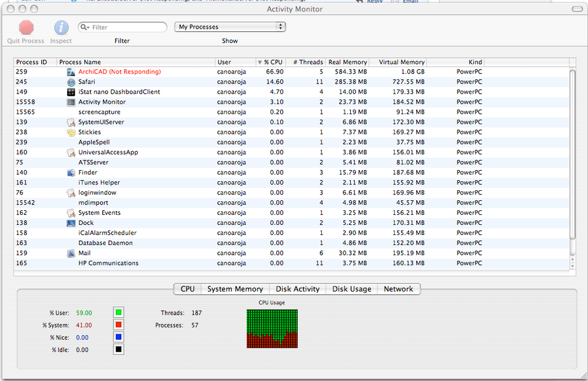Select the Safari compass icon

[71, 82]
